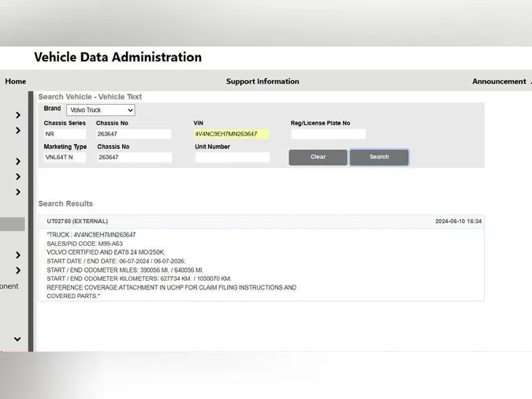Click the Unit Number input field
This screenshot has width=532, height=399.
tap(232, 158)
